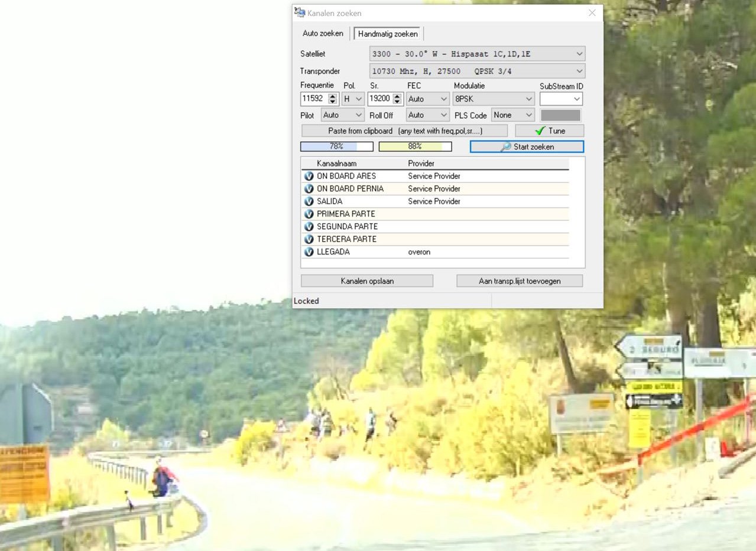Viewport: 756px width, 551px height.
Task: Close the Kanalen zoeken dialog
Action: (592, 12)
